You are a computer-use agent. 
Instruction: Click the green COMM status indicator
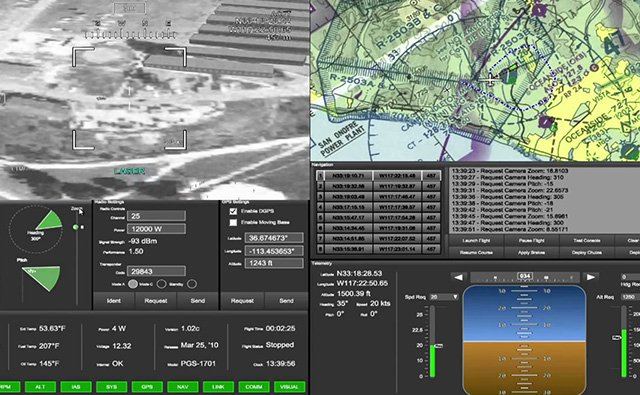pyautogui.click(x=254, y=386)
